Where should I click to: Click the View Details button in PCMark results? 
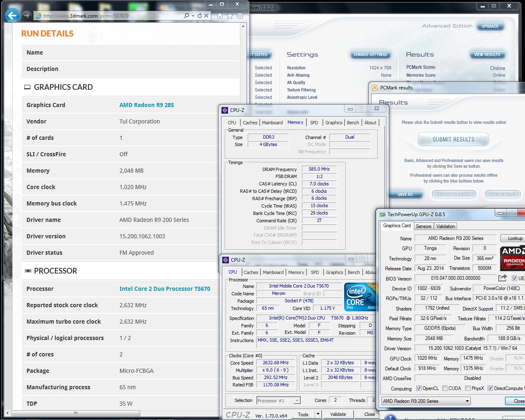pyautogui.click(x=502, y=194)
